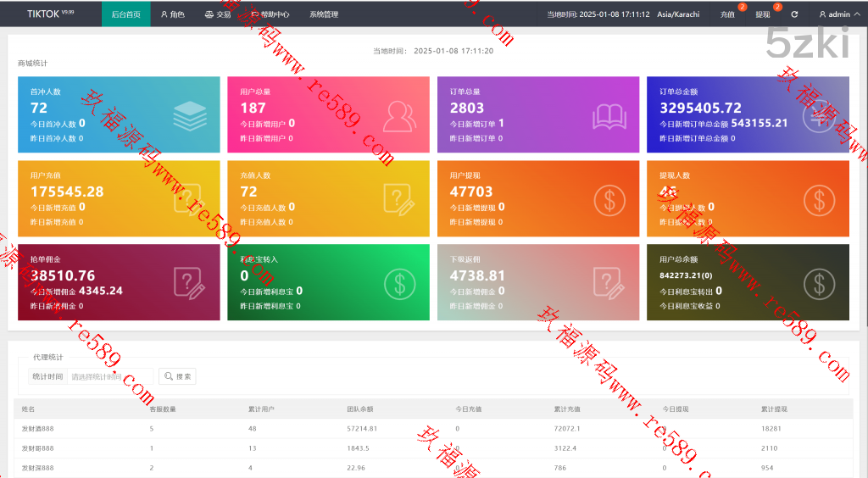
Task: Expand the 角色 menu
Action: point(173,14)
